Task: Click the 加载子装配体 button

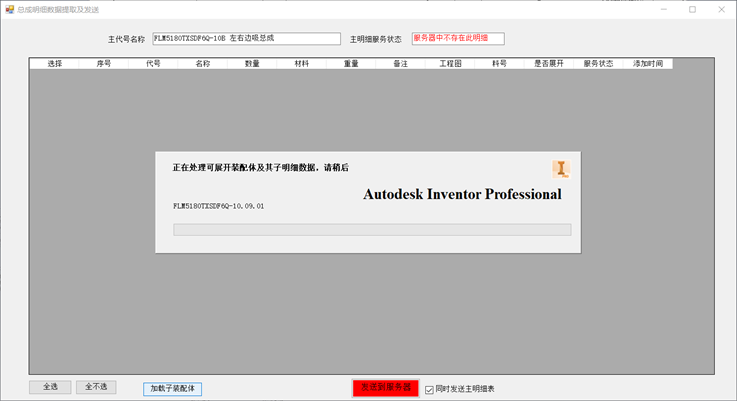Action: tap(172, 389)
